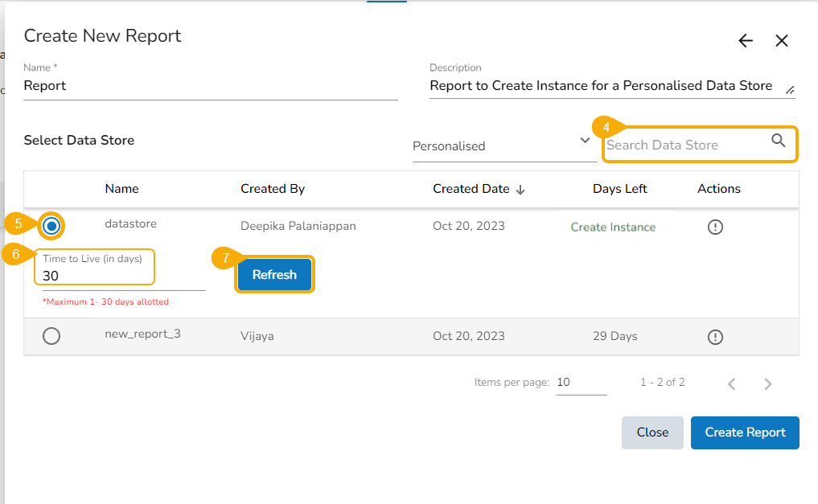Open the Items per page dropdown
Image resolution: width=818 pixels, height=504 pixels.
click(x=581, y=383)
